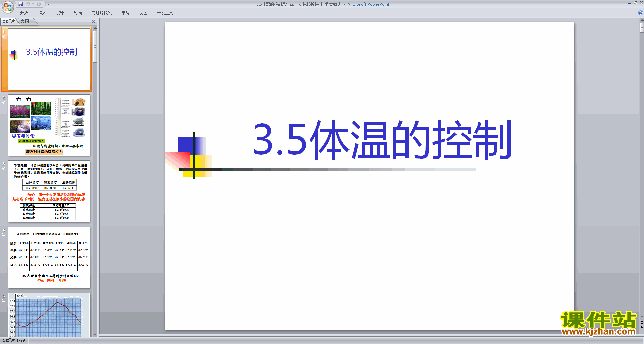Open the 视图 ribbon tab
The height and width of the screenshot is (344, 644).
click(143, 13)
